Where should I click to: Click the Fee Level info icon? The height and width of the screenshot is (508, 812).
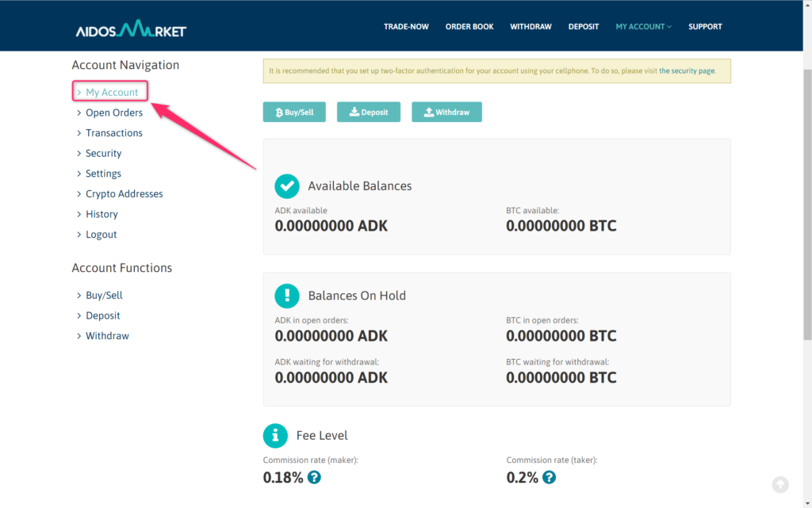[275, 435]
